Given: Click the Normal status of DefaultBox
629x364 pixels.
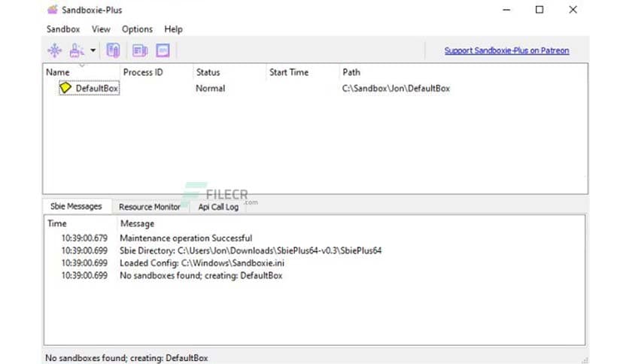Looking at the screenshot, I should [210, 88].
